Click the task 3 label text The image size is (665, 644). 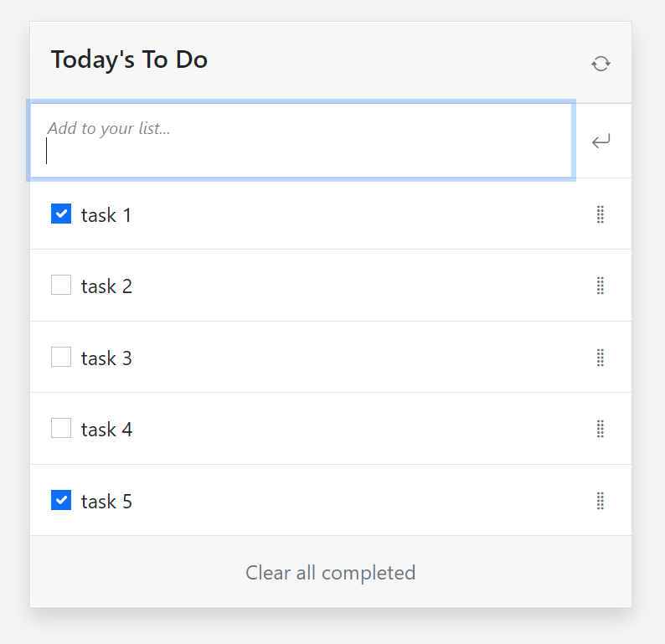pos(106,358)
